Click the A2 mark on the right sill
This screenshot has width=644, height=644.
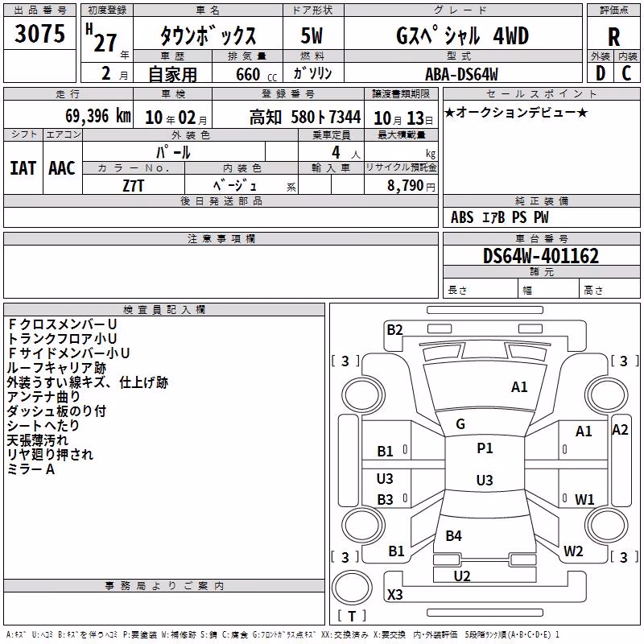click(620, 430)
